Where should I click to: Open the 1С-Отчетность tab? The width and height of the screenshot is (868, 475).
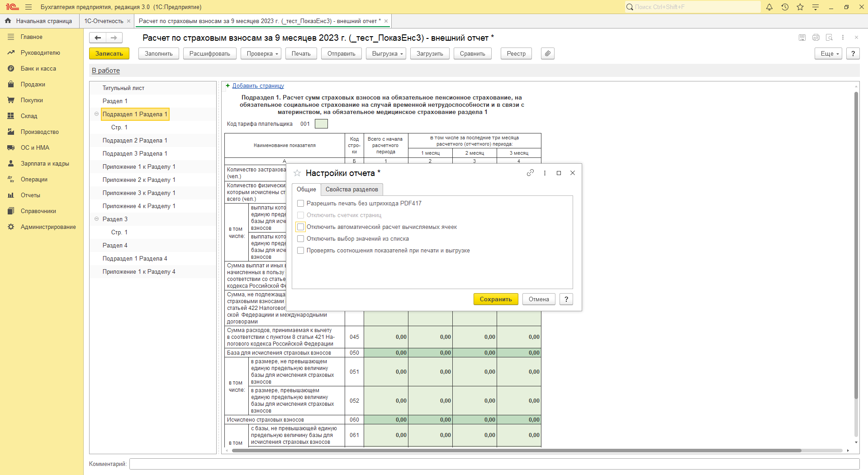pyautogui.click(x=104, y=21)
